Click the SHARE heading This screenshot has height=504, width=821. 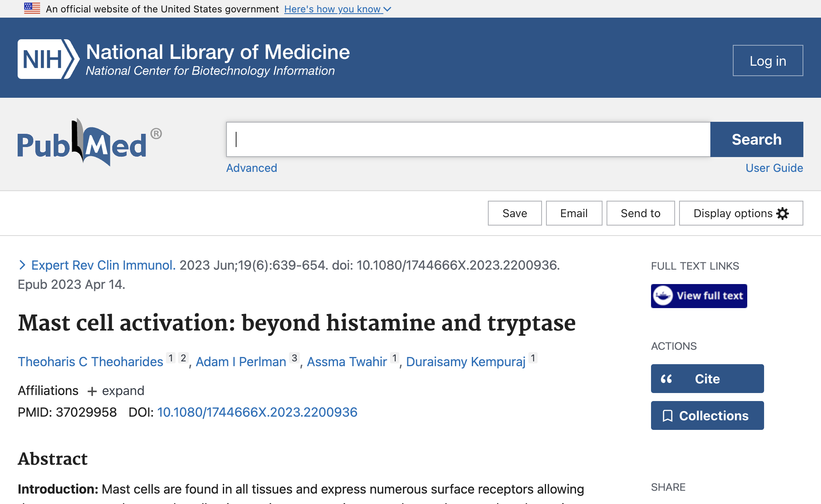pos(668,487)
